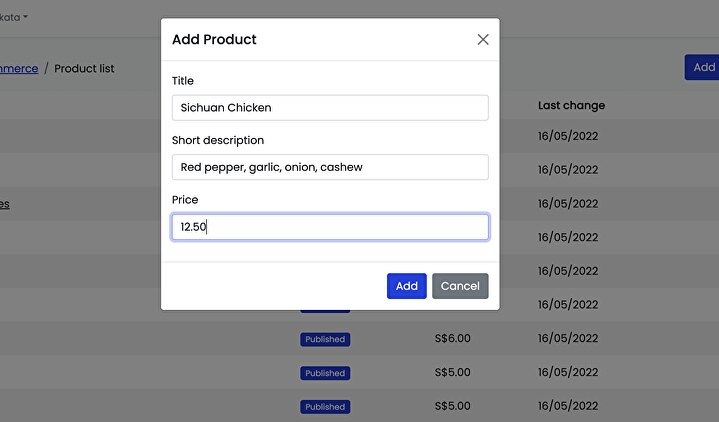The width and height of the screenshot is (719, 422).
Task: Select the Product list breadcrumb item
Action: 84,69
